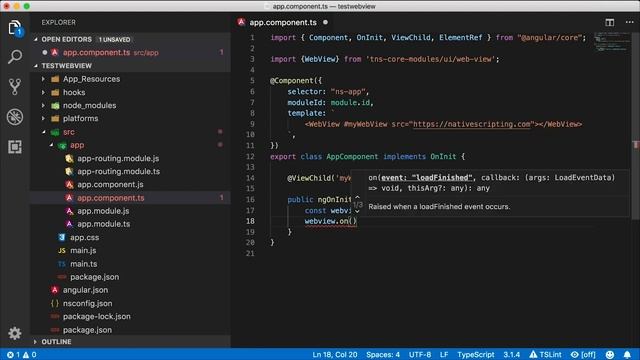Expand the platforms folder
Viewport: 640px width, 360px height.
[43, 119]
